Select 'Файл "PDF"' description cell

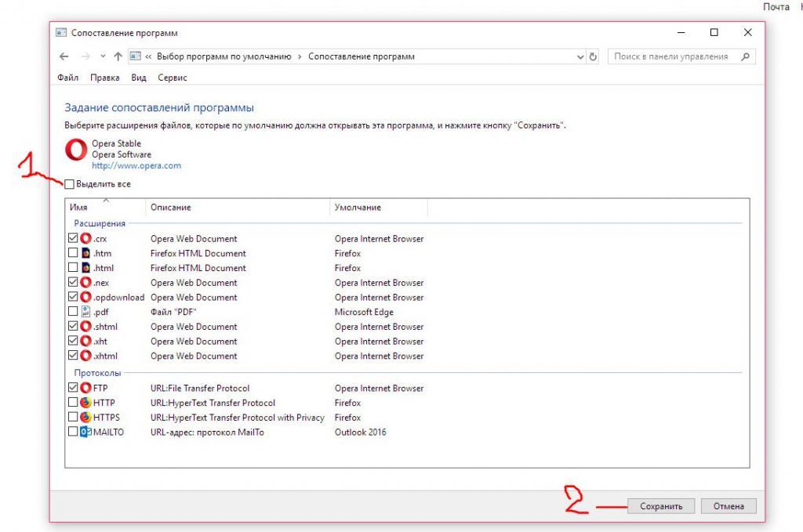pos(173,312)
